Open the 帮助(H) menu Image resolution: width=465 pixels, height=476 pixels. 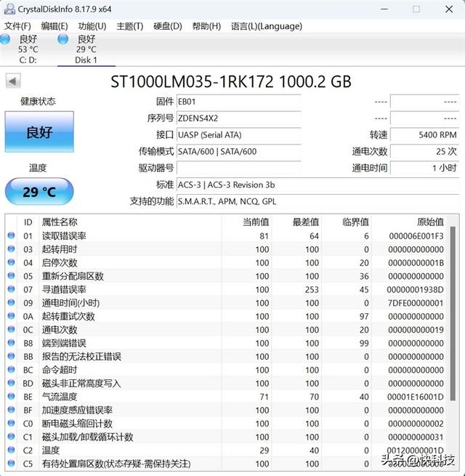tap(206, 26)
